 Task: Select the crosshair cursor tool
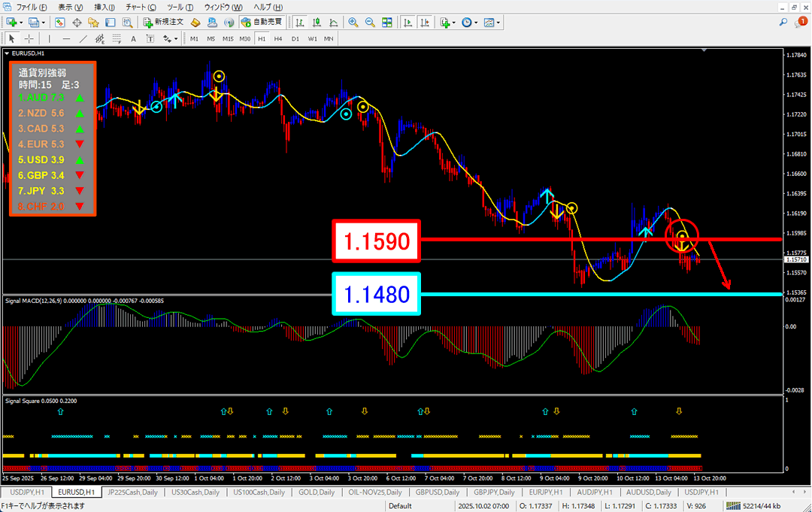pos(29,38)
